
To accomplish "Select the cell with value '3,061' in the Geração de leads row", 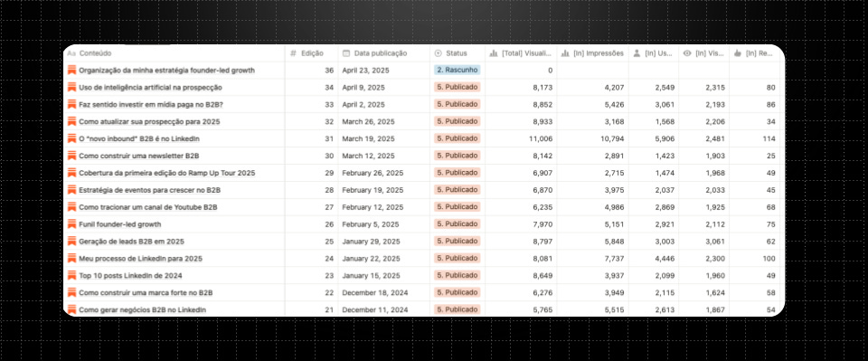I will point(704,242).
